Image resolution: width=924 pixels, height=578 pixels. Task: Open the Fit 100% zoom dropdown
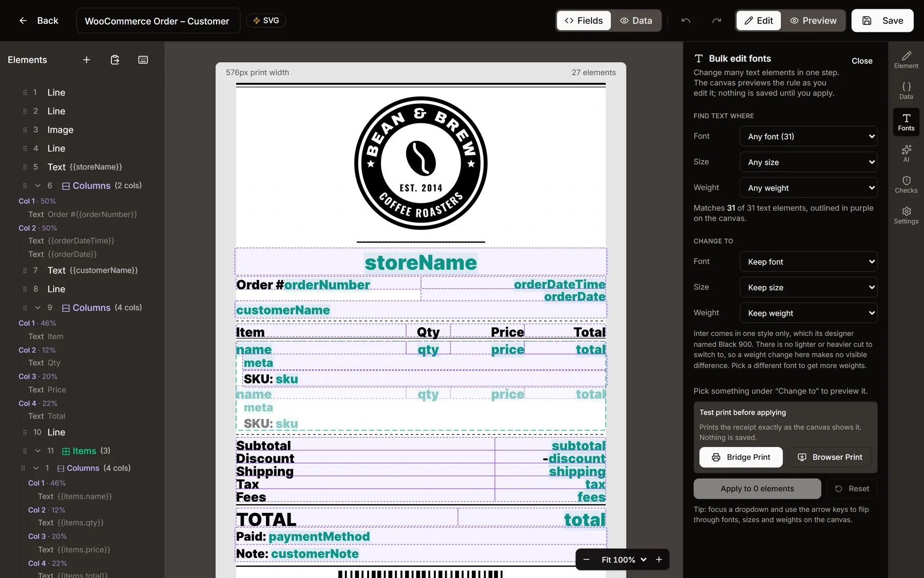623,560
